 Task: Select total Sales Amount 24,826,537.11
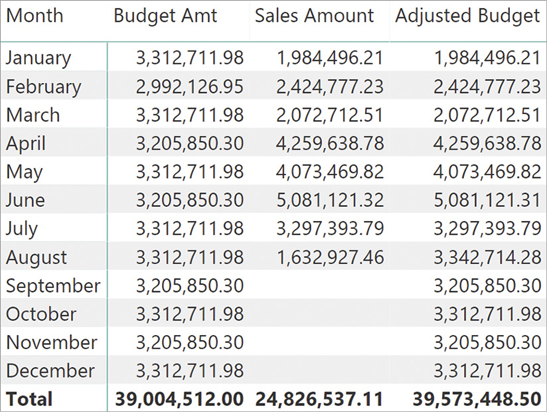pyautogui.click(x=319, y=399)
